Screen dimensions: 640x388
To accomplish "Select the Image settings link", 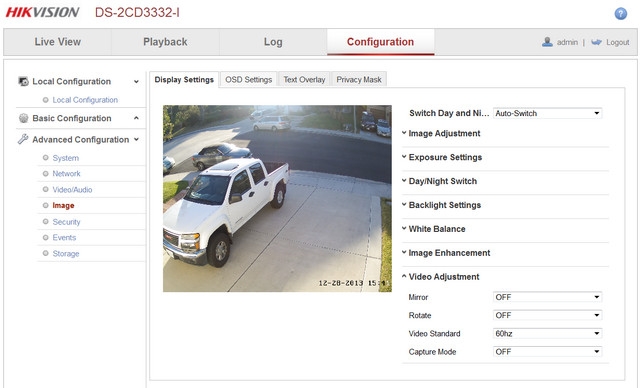I will (x=63, y=206).
